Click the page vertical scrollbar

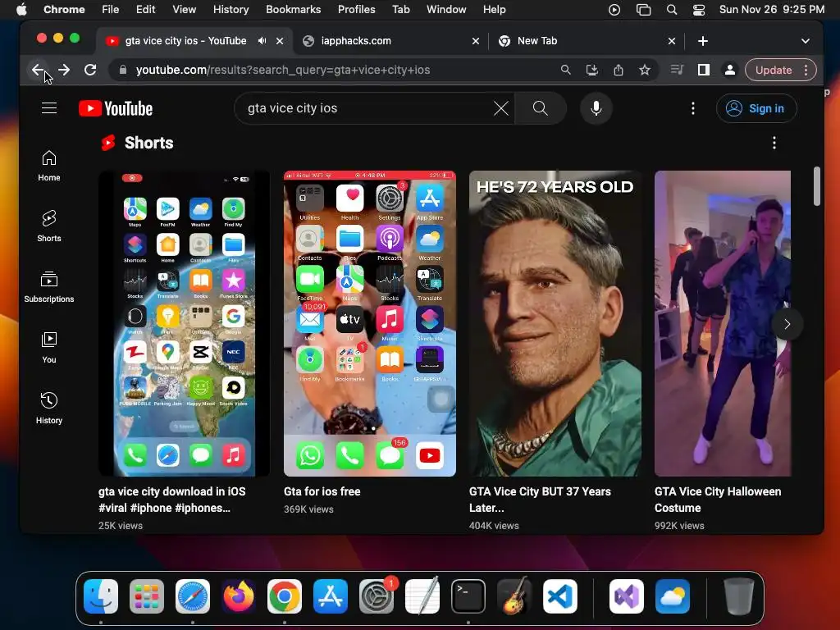click(817, 186)
